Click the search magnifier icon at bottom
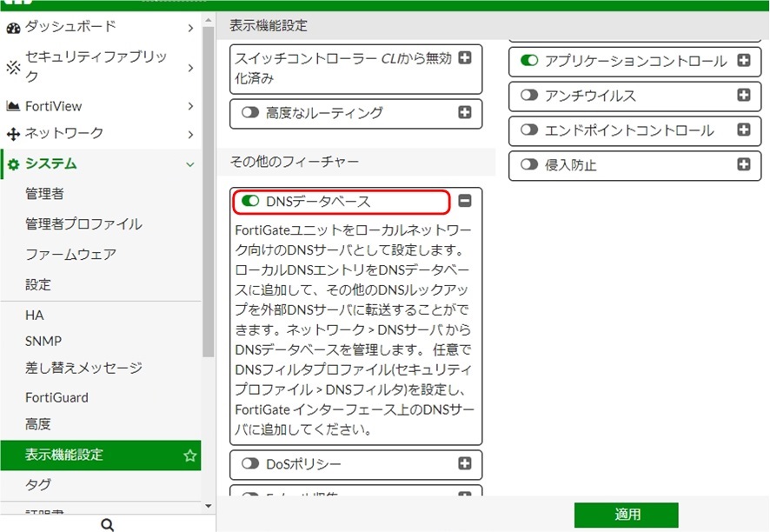770x532 pixels. point(107,524)
